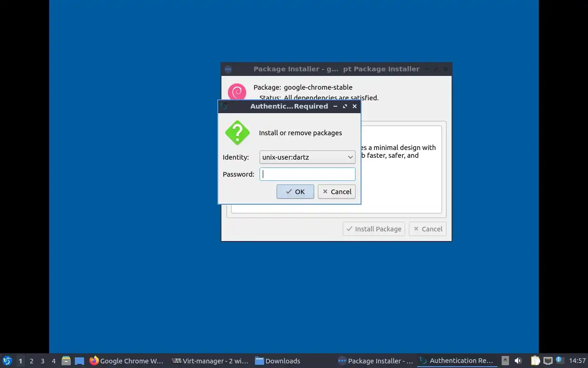This screenshot has height=368, width=588.
Task: Switch to the Google Chrome Firefox taskbar window
Action: (127, 361)
